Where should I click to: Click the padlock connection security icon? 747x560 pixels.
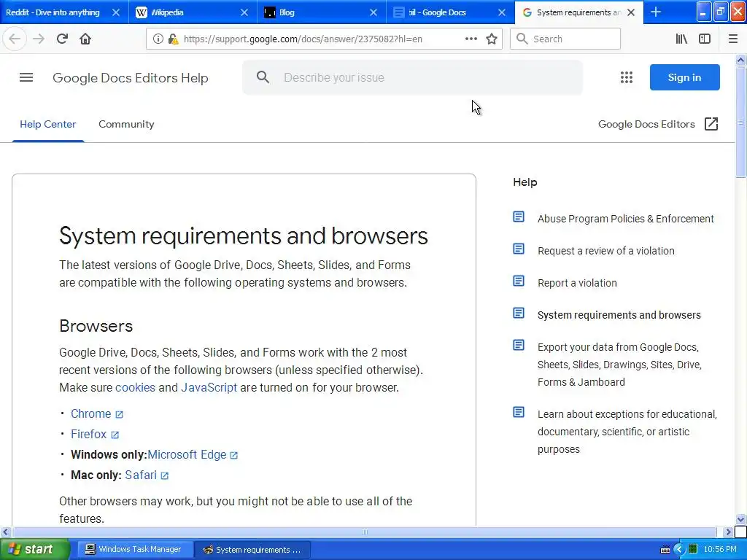(x=172, y=39)
